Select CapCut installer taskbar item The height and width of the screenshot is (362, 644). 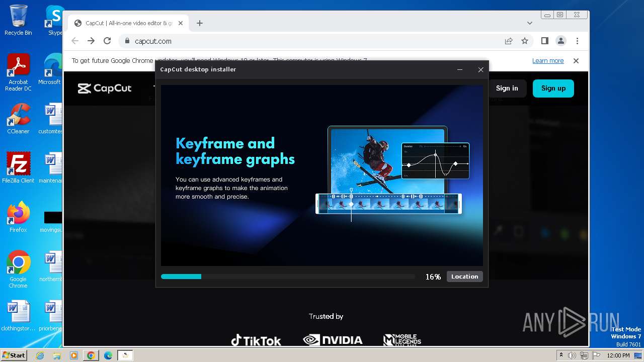point(125,355)
